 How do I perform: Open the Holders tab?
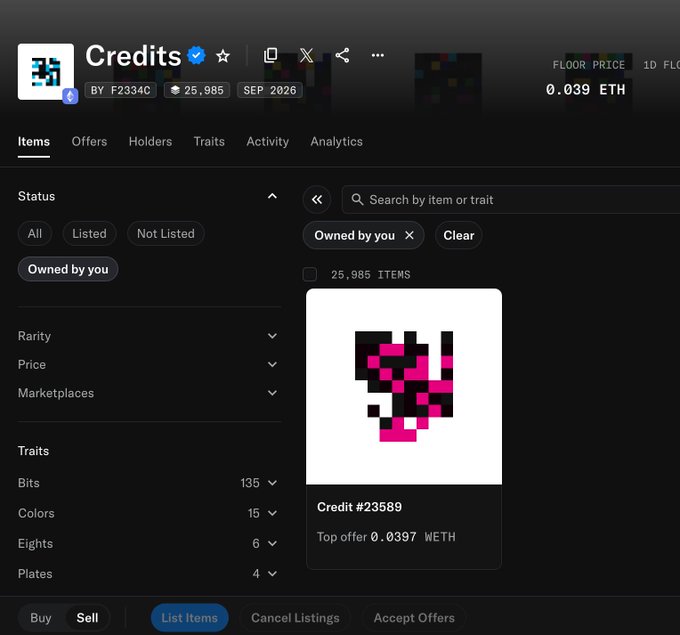tap(150, 141)
